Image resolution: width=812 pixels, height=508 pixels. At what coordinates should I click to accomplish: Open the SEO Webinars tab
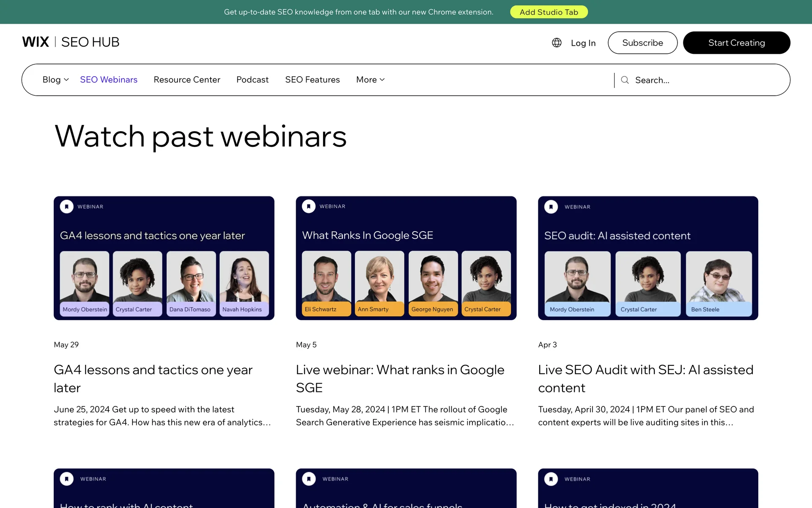(x=109, y=80)
